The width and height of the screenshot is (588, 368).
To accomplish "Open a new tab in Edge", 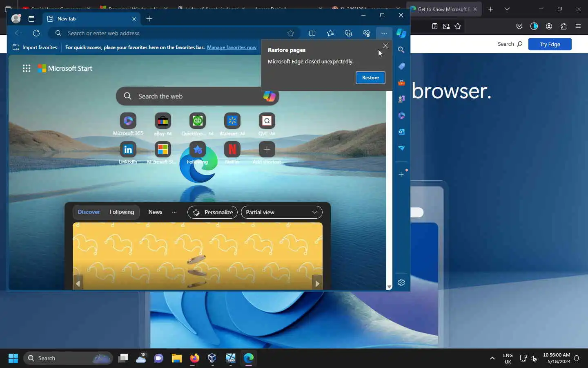I will click(x=149, y=19).
